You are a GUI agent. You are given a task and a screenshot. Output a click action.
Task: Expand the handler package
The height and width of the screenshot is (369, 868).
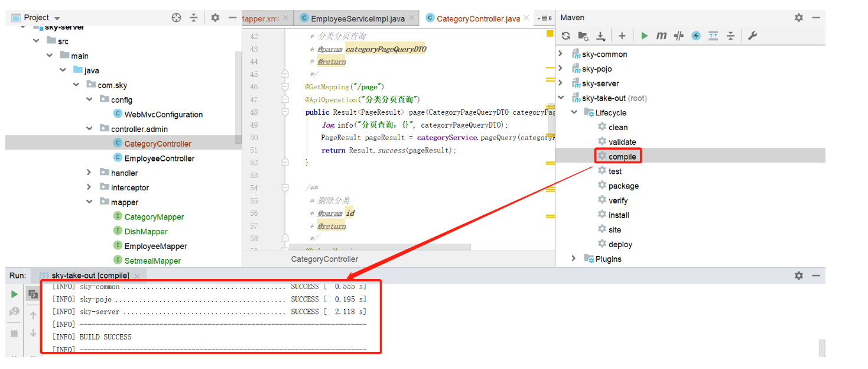[89, 173]
